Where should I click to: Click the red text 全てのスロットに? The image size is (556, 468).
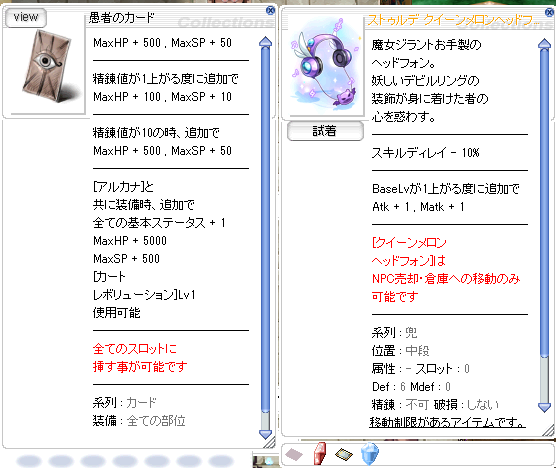point(135,349)
